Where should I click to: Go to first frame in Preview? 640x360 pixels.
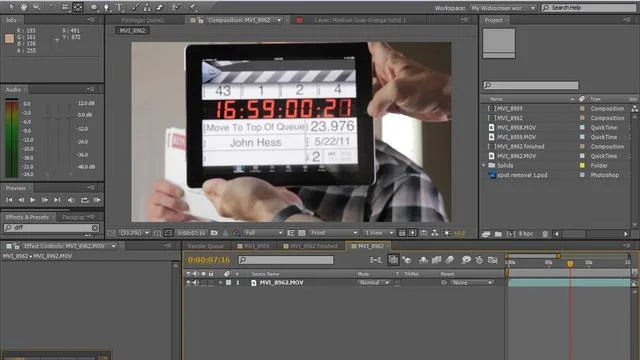9,200
